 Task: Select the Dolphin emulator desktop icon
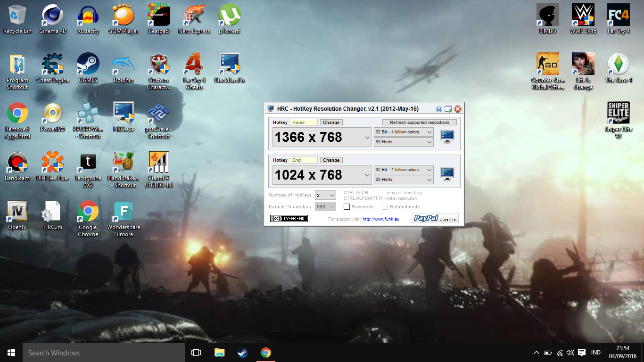pyautogui.click(x=124, y=68)
